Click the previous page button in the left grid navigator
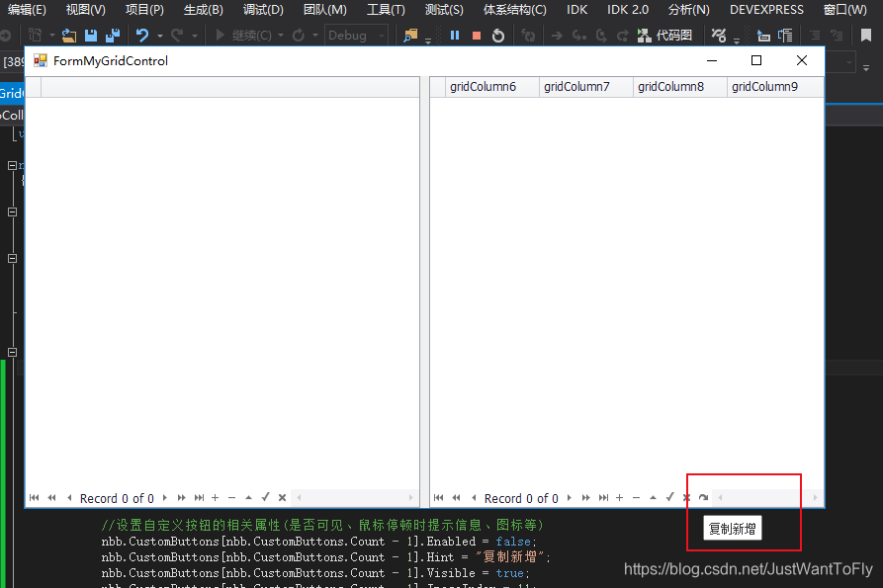Image resolution: width=883 pixels, height=588 pixels. [x=51, y=497]
